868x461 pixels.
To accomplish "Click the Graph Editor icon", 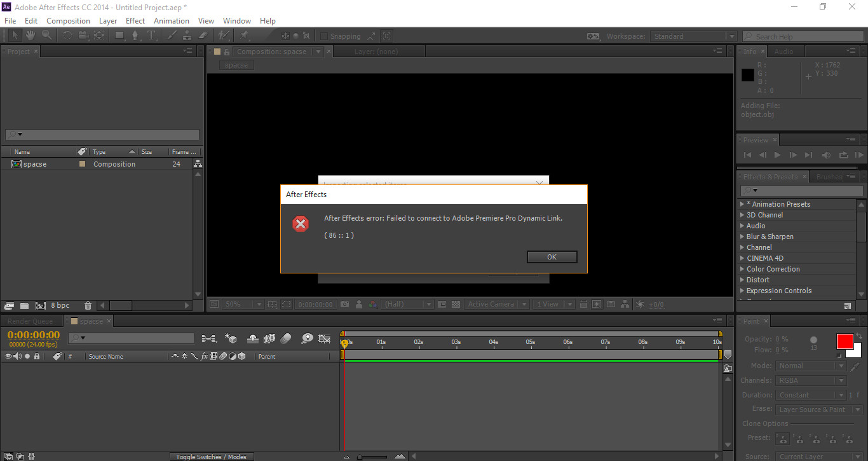I will (325, 339).
